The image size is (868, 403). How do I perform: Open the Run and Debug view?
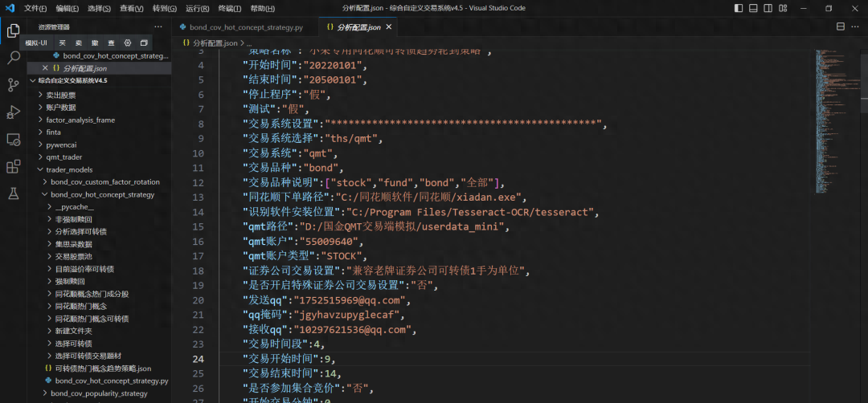(14, 112)
